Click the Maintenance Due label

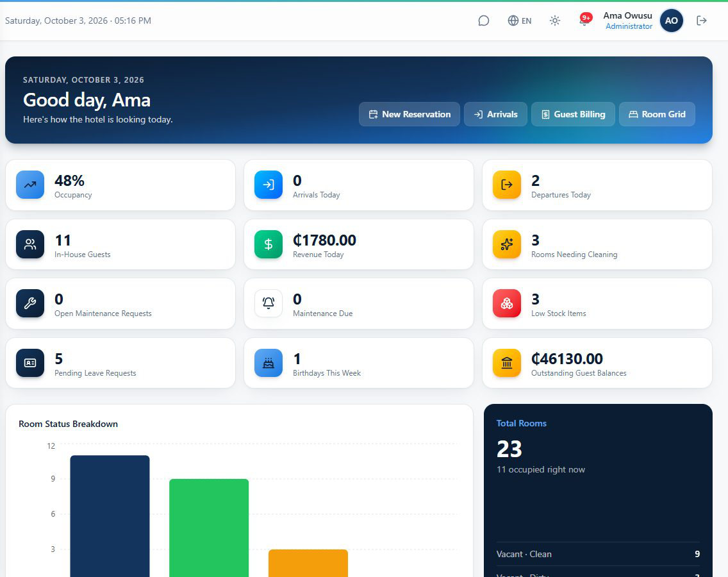click(x=323, y=314)
